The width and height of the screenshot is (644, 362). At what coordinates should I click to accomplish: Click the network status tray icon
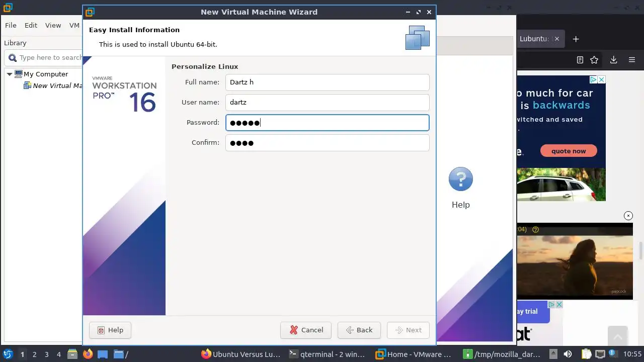600,354
